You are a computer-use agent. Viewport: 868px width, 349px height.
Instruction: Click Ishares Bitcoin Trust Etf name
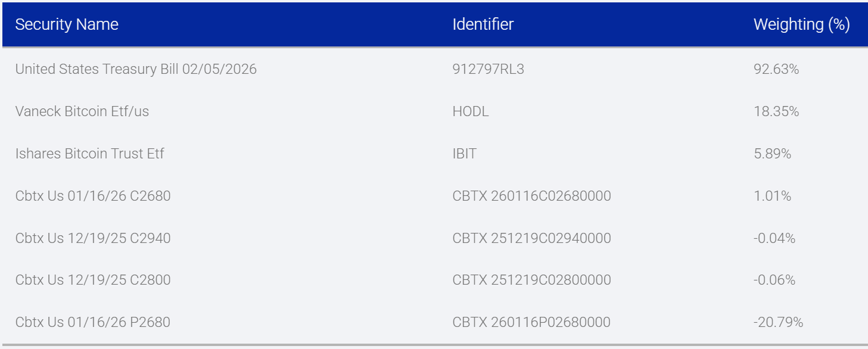click(89, 154)
